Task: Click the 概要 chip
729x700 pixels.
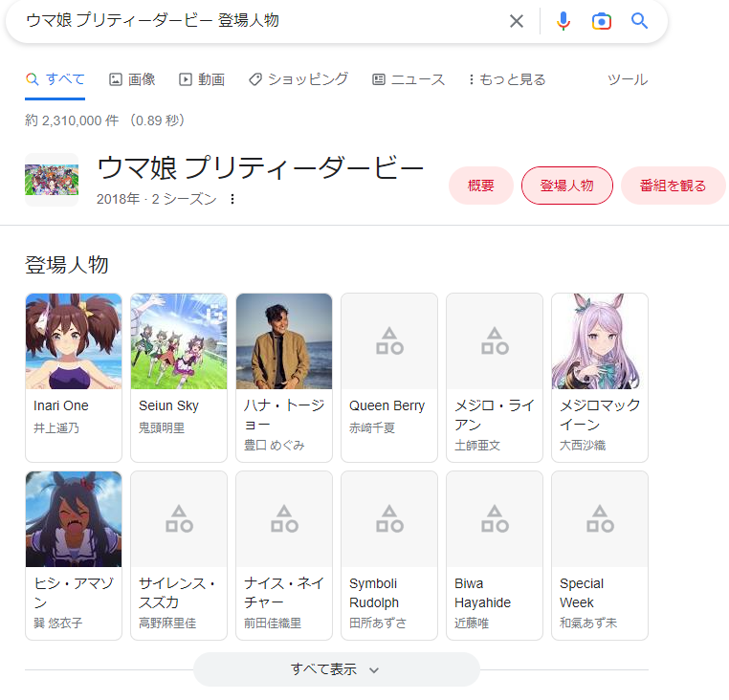Action: click(480, 186)
